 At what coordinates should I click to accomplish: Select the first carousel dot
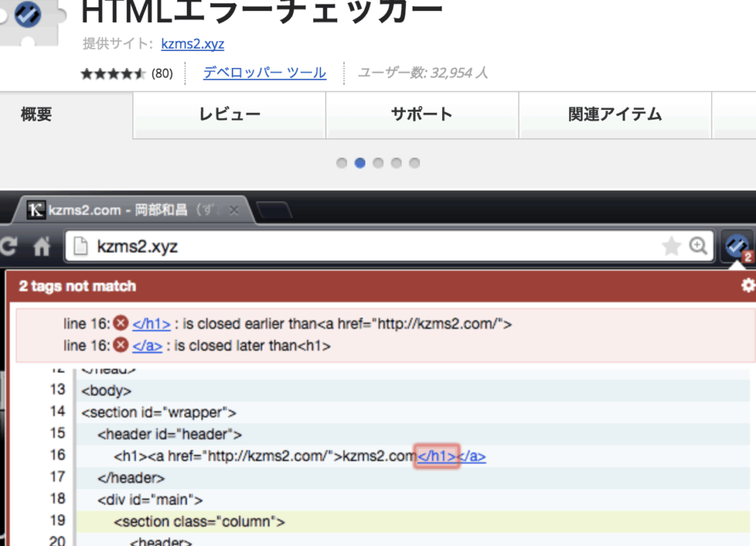click(342, 163)
